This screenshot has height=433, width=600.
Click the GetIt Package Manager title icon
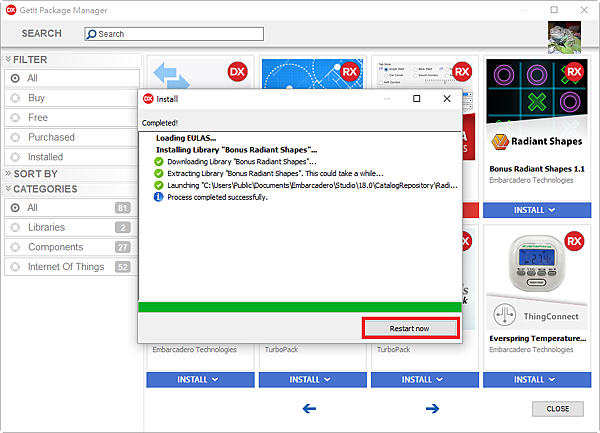tap(11, 10)
